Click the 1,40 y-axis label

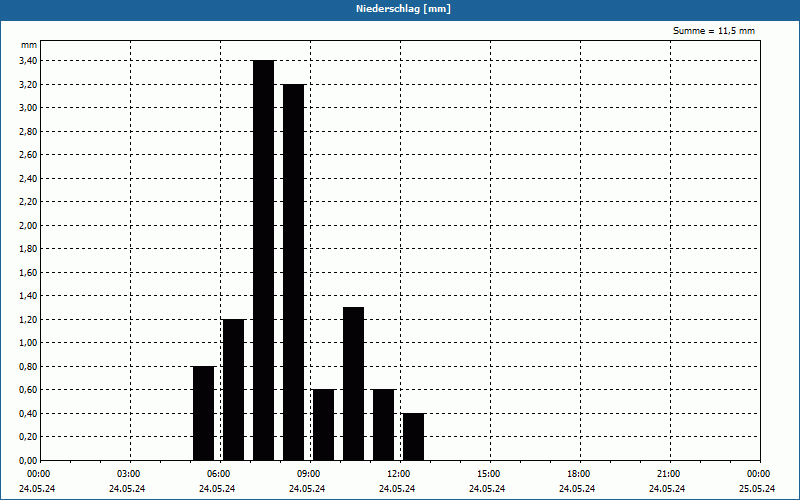[28, 295]
